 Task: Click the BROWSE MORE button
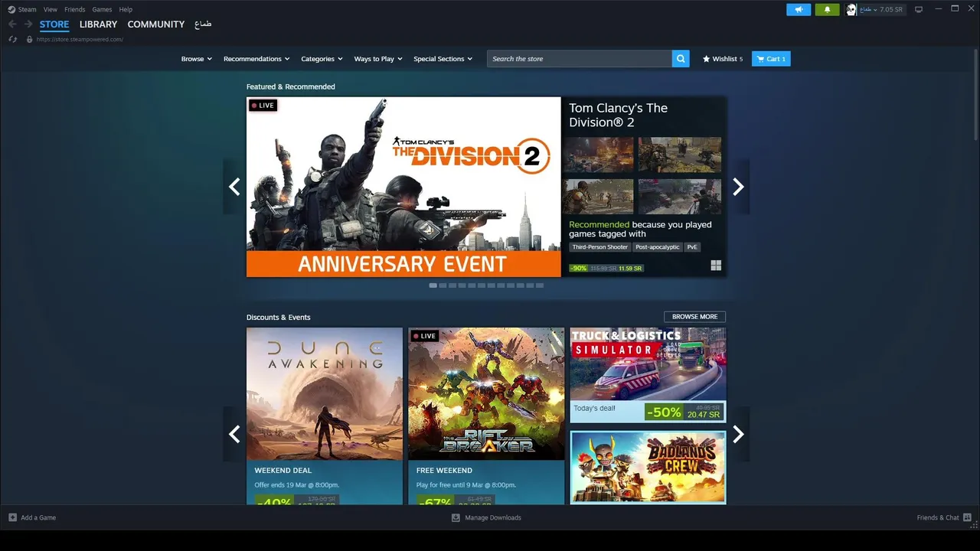point(695,317)
